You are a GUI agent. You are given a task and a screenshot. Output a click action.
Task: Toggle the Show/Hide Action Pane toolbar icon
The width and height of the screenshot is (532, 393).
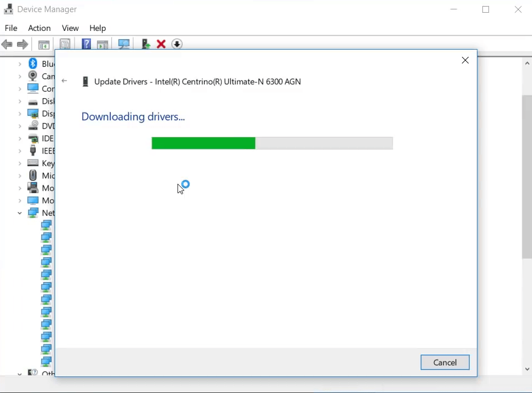click(x=103, y=45)
